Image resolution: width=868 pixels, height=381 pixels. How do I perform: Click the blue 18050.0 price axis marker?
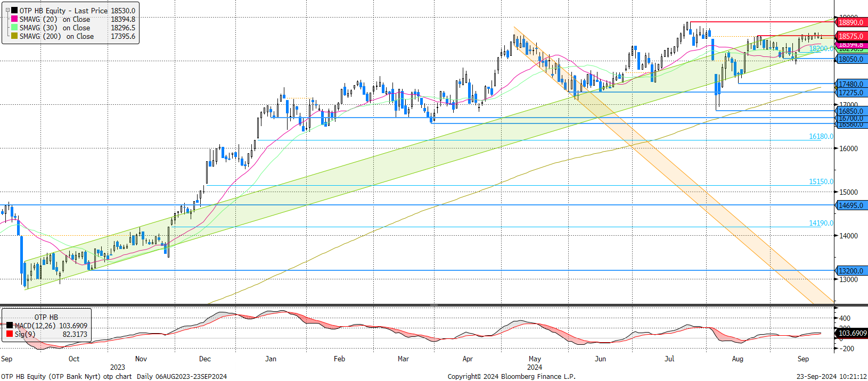(x=851, y=59)
